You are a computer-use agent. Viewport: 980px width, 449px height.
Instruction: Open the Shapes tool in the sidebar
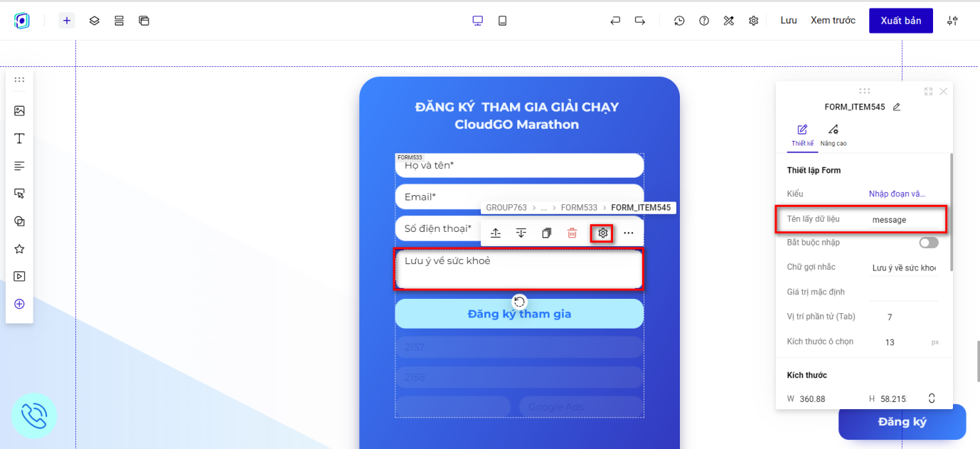pyautogui.click(x=19, y=221)
